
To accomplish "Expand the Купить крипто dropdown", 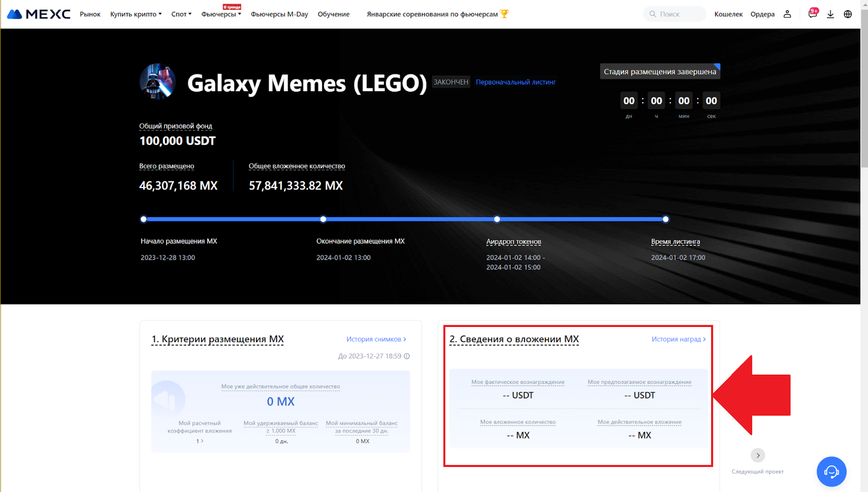I will 136,14.
